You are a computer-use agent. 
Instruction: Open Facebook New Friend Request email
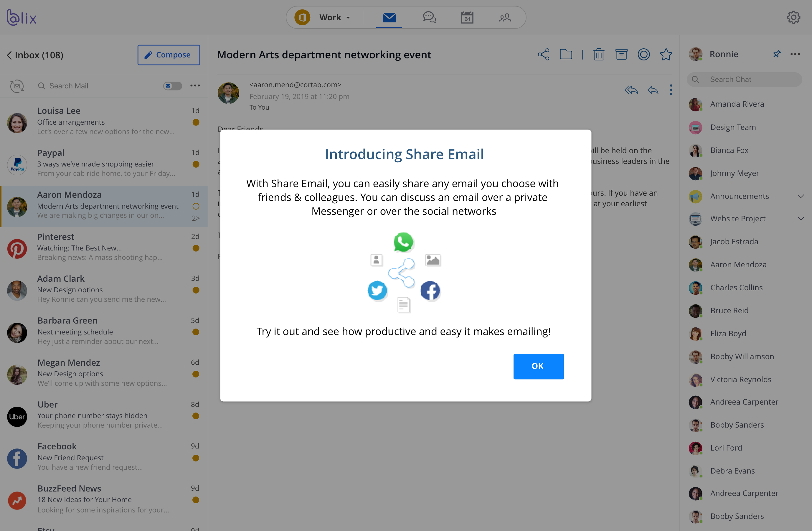point(104,458)
